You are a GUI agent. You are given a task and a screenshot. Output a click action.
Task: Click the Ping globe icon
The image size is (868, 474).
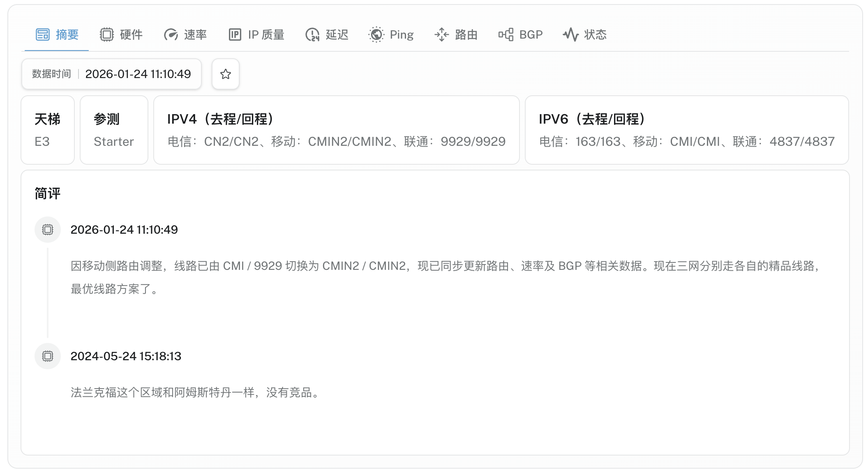point(376,35)
